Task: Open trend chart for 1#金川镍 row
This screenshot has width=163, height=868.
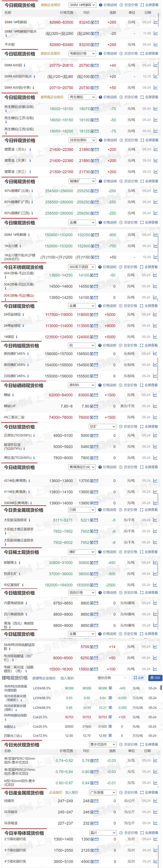Action: [x=155, y=246]
